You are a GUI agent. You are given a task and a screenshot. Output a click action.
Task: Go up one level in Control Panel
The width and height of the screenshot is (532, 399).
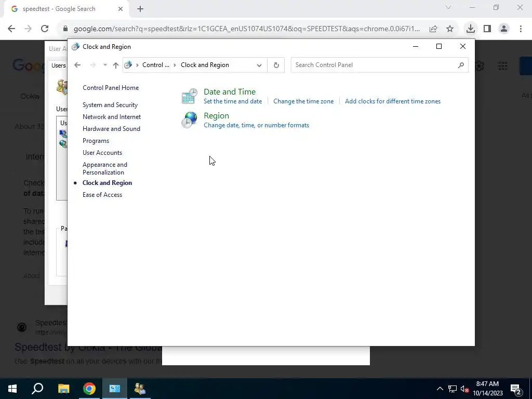click(116, 65)
